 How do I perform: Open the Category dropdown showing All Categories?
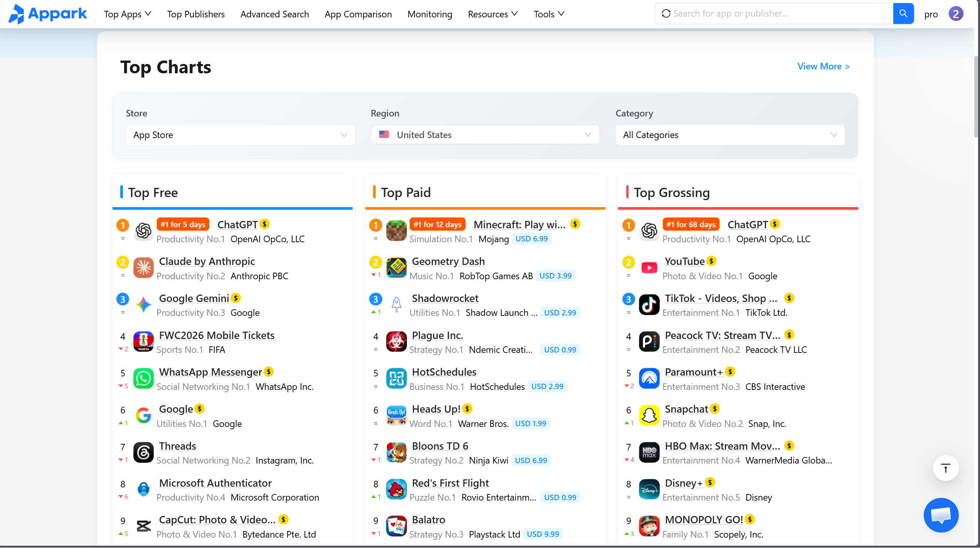pos(730,135)
